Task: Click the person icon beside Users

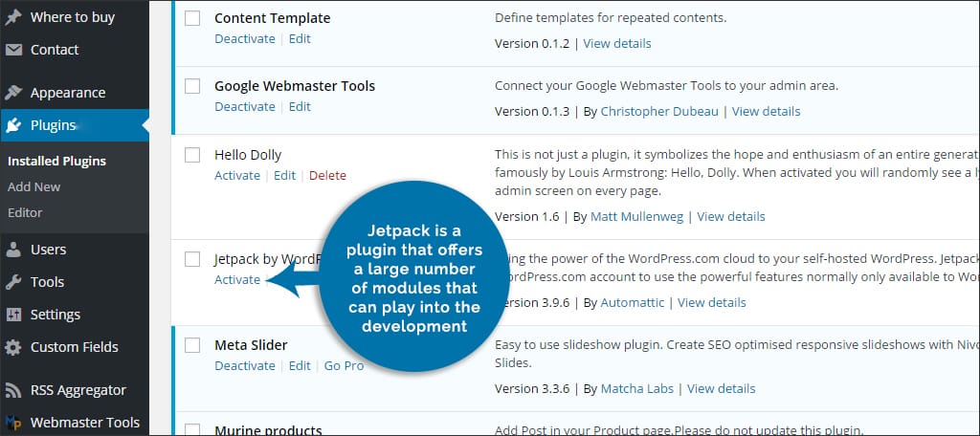Action: (13, 250)
